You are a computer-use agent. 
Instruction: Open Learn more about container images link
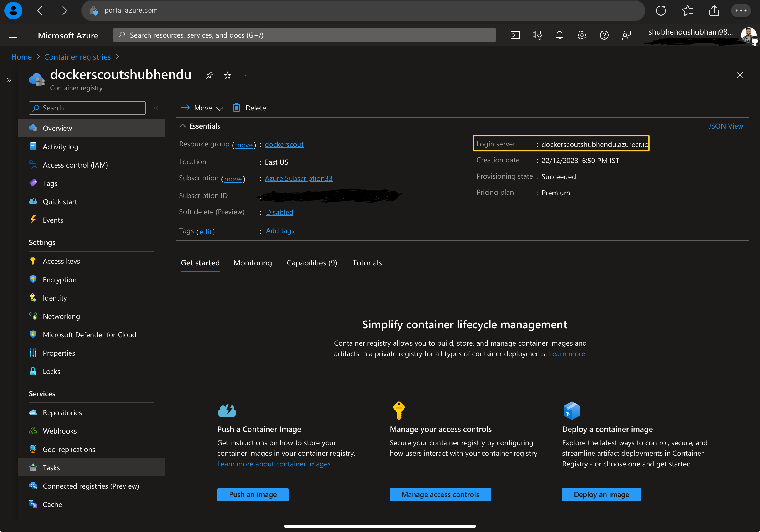(x=274, y=464)
